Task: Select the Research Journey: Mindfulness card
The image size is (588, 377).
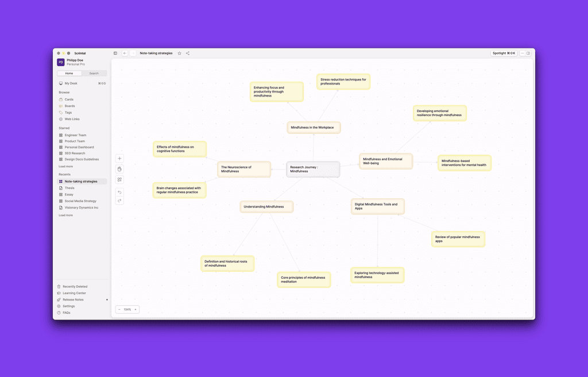Action: tap(313, 168)
